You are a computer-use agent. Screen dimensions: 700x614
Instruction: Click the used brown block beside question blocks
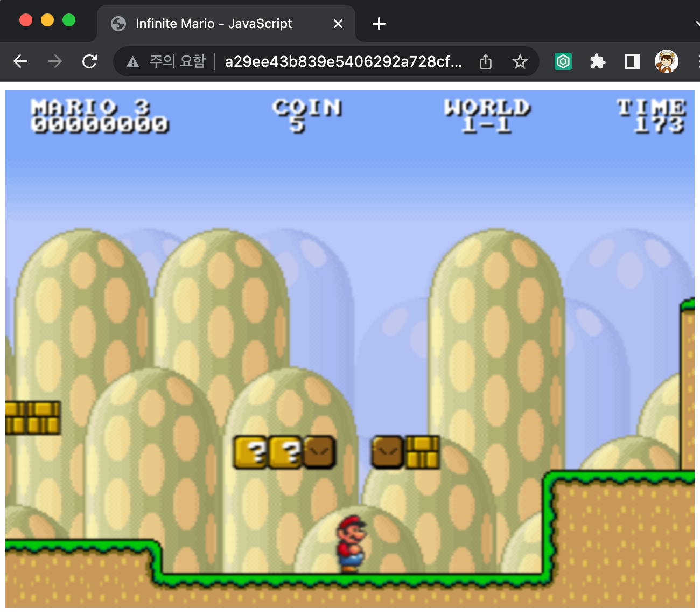coord(320,452)
